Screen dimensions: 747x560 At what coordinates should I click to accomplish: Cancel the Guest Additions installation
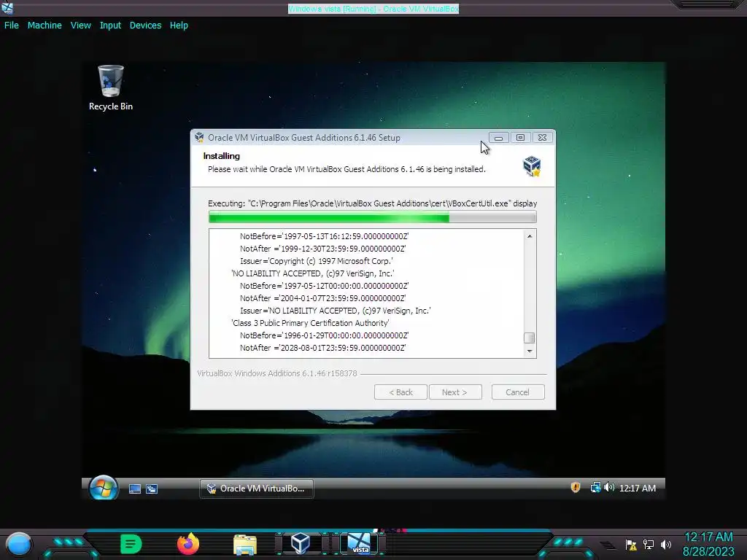click(518, 392)
